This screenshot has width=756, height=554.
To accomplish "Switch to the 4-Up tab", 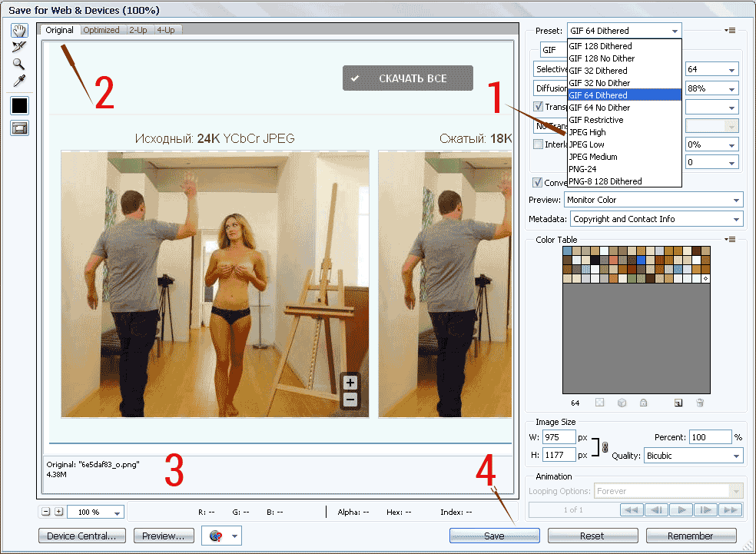I will [x=166, y=30].
